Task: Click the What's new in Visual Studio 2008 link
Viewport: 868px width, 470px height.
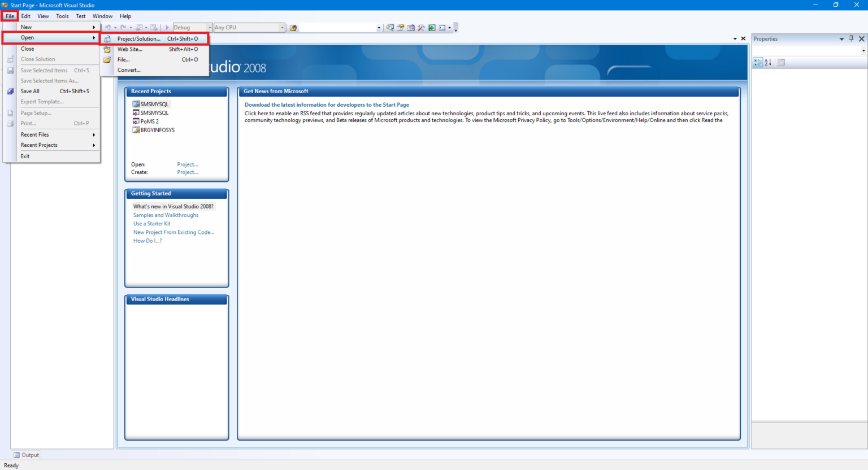Action: pos(173,206)
